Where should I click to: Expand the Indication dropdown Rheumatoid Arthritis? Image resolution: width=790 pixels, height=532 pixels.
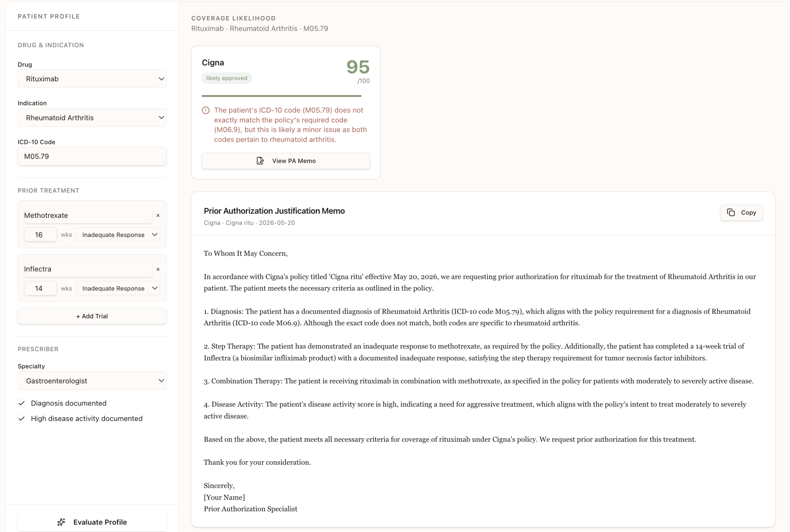pos(92,118)
